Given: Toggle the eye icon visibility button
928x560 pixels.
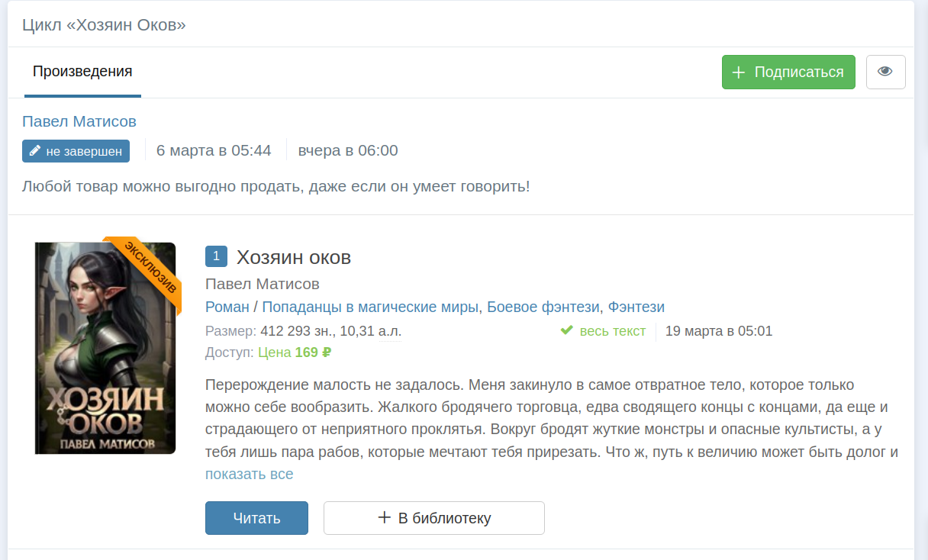Looking at the screenshot, I should (885, 72).
